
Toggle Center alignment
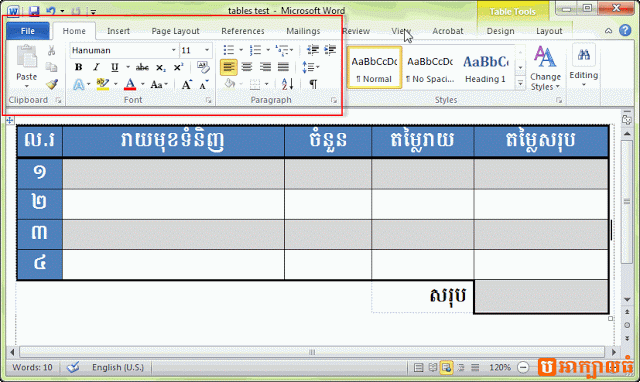[x=247, y=67]
